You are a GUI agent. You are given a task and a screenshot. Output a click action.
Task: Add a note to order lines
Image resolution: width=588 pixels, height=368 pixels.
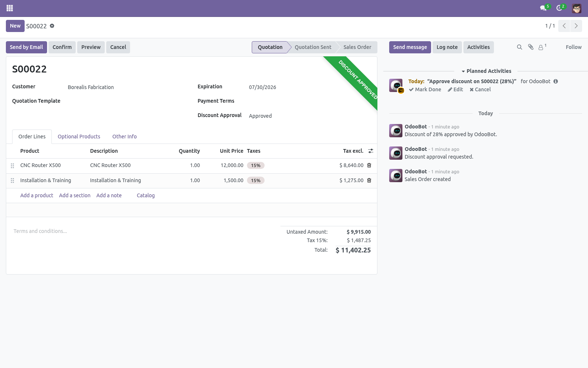(109, 195)
